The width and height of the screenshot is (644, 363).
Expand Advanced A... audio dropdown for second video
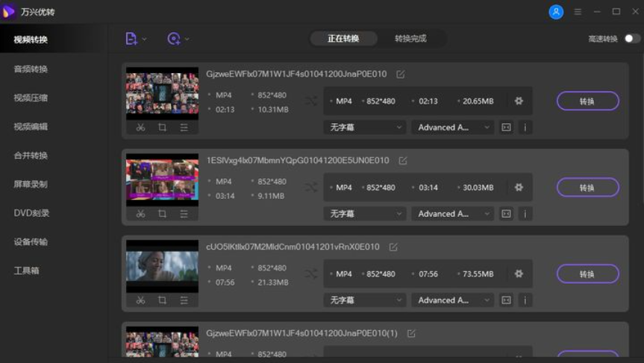(452, 214)
